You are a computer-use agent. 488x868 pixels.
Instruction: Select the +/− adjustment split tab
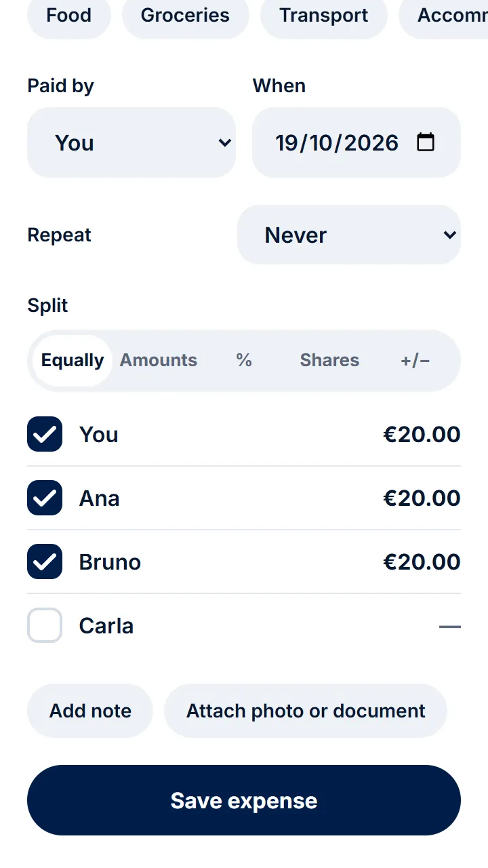click(x=415, y=360)
